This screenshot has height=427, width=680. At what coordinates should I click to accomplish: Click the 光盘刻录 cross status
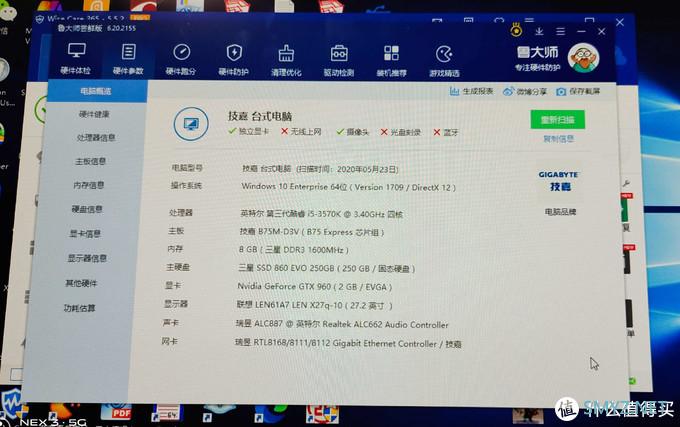coord(400,132)
